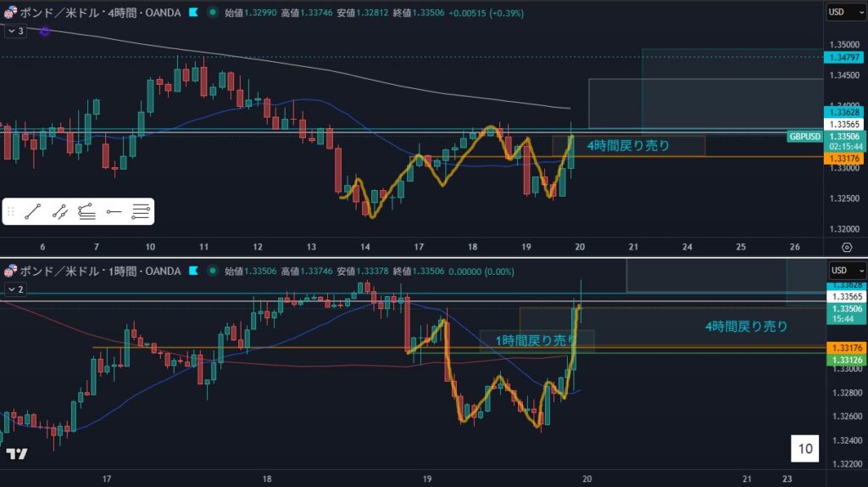Image resolution: width=868 pixels, height=487 pixels.
Task: Select the trend line drawing tool
Action: (x=34, y=212)
